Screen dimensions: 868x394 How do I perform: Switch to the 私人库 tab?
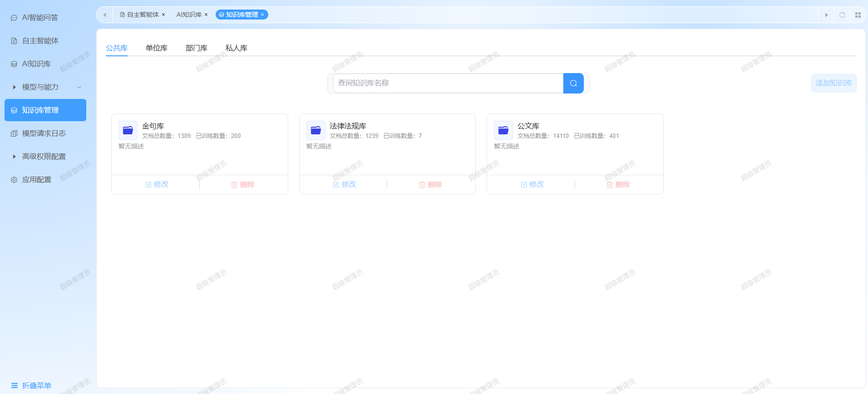[237, 48]
